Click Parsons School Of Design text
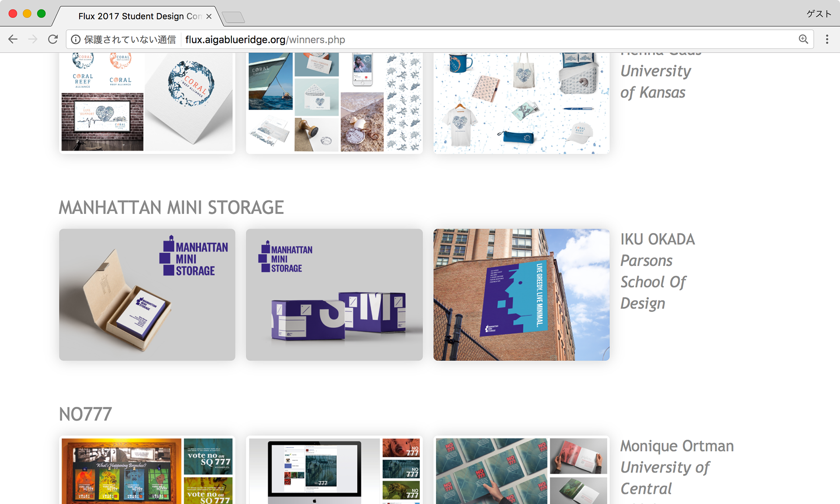Screen dimensions: 840x504 (x=653, y=282)
